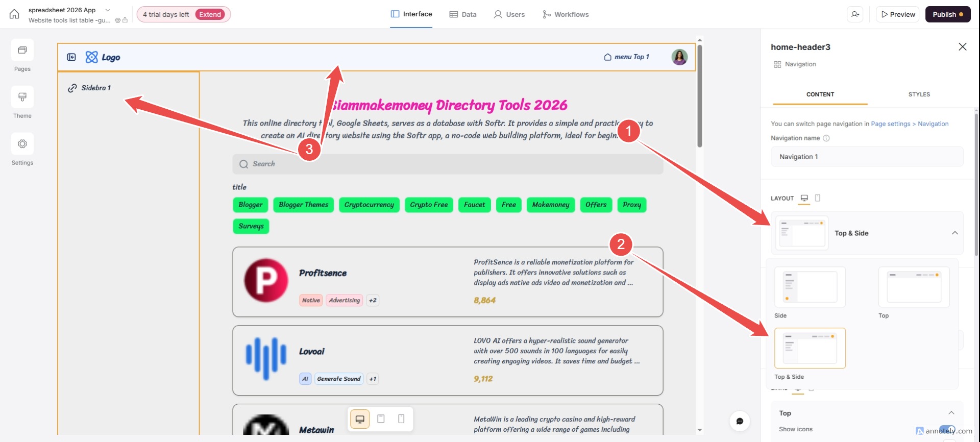Click the Navigation name input field
980x442 pixels.
point(867,157)
